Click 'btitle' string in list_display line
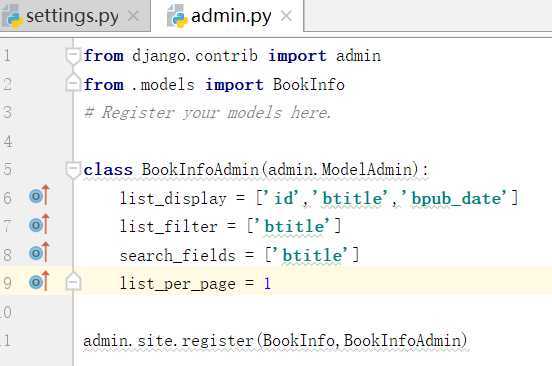Screen dimensions: 552x366 coord(352,198)
